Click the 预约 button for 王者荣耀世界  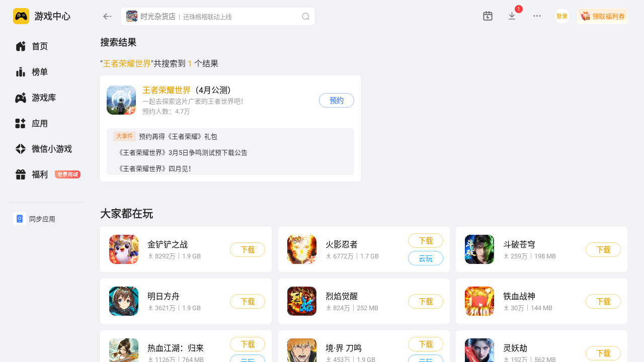(x=337, y=100)
